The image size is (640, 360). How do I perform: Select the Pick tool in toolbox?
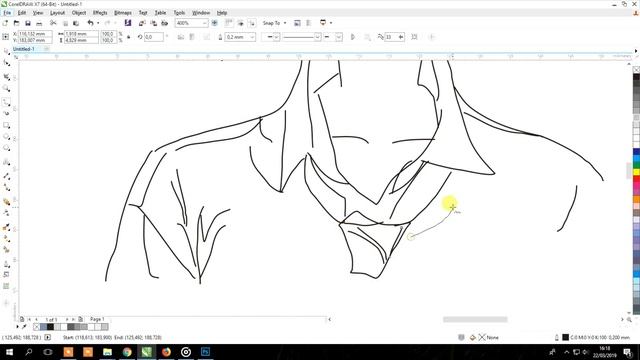coord(6,51)
